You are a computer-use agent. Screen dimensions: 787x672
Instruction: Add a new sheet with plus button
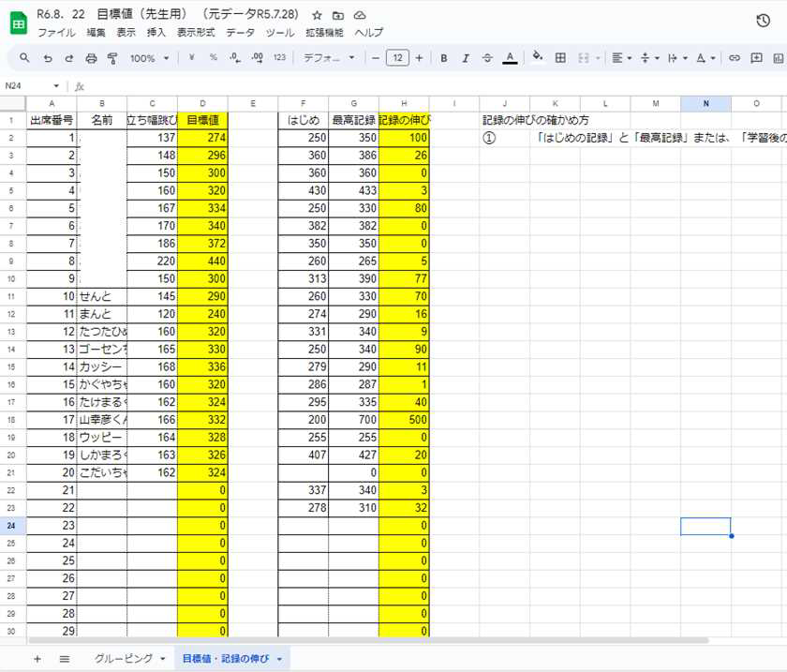click(37, 659)
